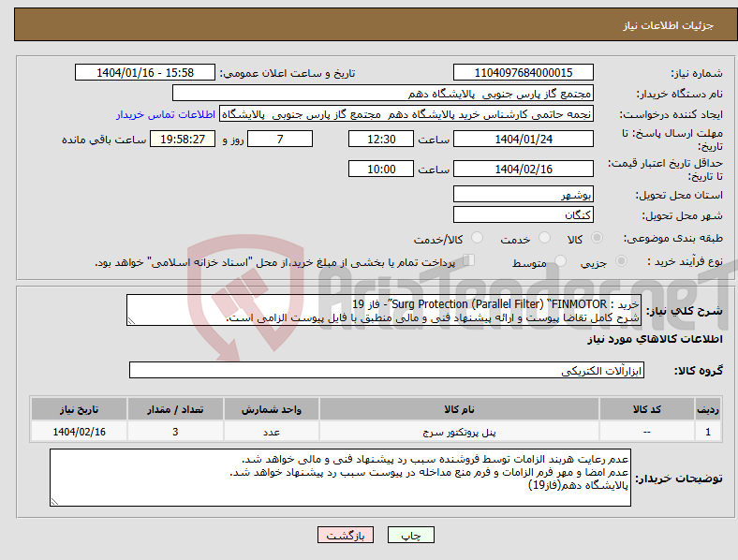This screenshot has height=560, width=738.
Task: Click the resize handle of buyer notes textarea
Action: click(54, 502)
